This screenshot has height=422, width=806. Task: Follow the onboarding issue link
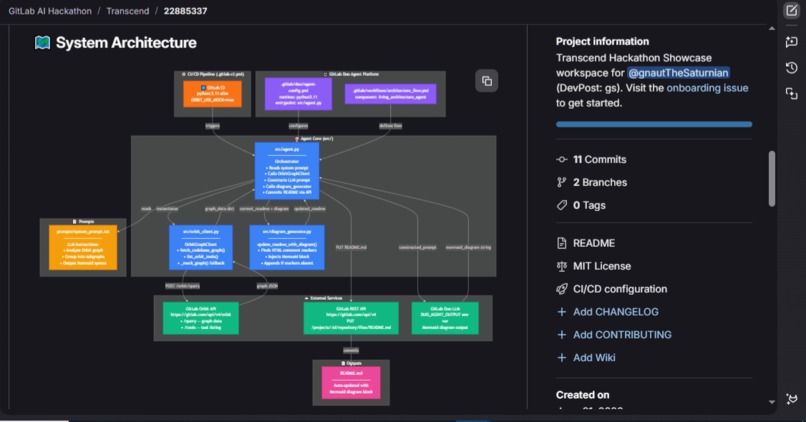coord(707,88)
